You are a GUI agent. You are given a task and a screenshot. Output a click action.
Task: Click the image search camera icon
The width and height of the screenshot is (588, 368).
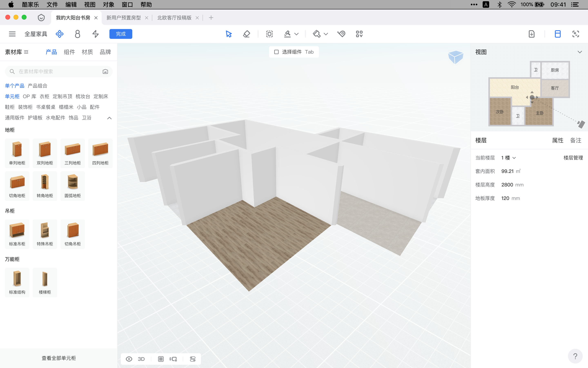coord(105,72)
